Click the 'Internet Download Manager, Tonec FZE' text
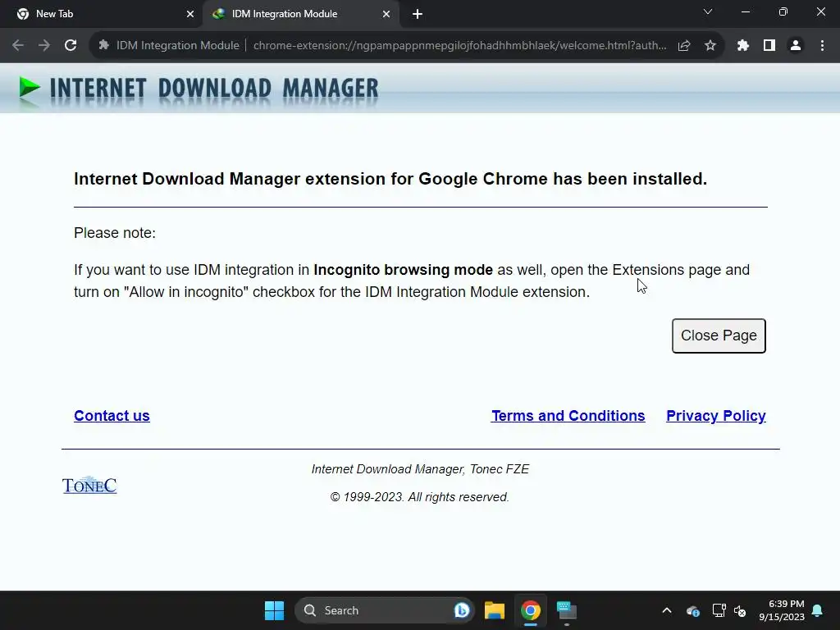840x630 pixels. 420,469
